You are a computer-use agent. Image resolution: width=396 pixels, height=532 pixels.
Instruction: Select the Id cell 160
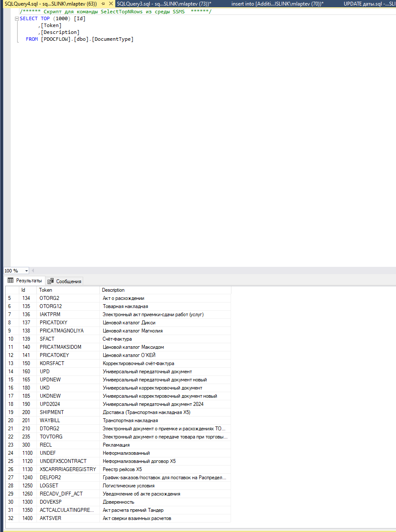tap(28, 372)
